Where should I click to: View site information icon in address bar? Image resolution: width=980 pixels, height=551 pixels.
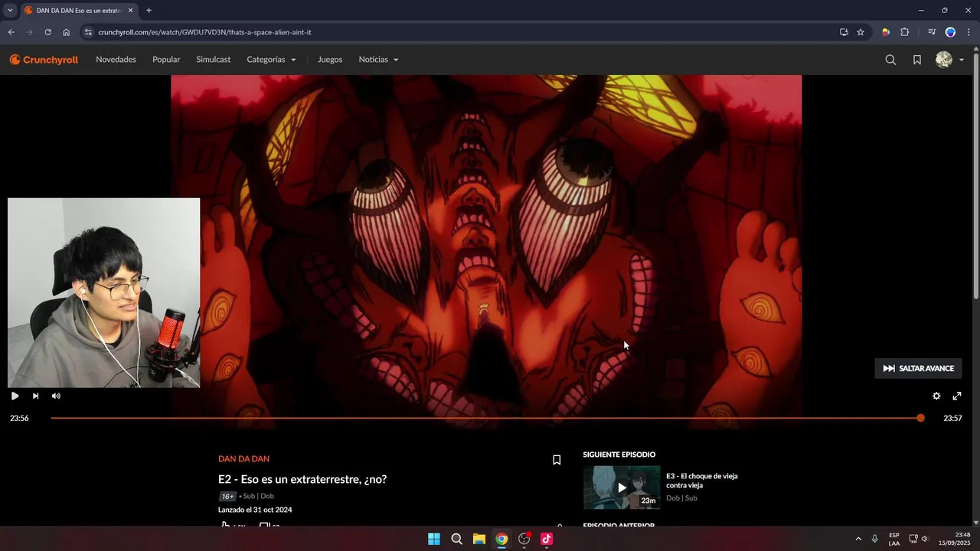tap(88, 32)
